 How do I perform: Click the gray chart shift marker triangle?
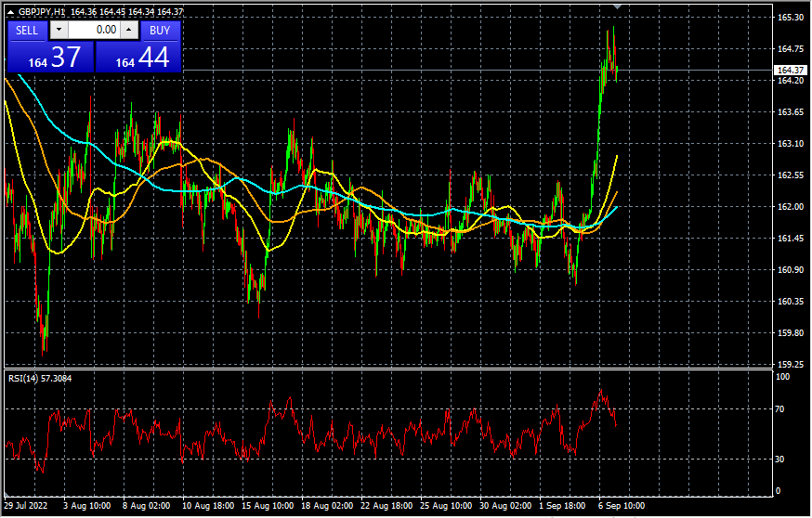pos(617,6)
